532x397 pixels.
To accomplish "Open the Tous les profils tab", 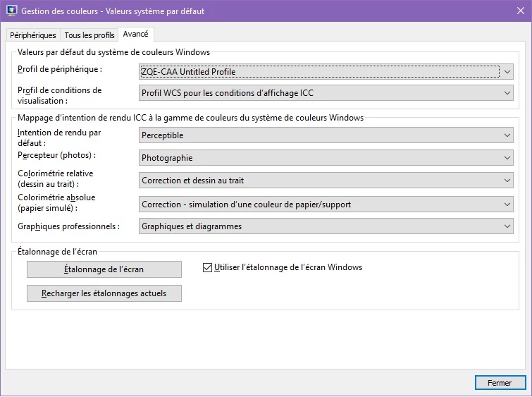I will click(x=89, y=35).
